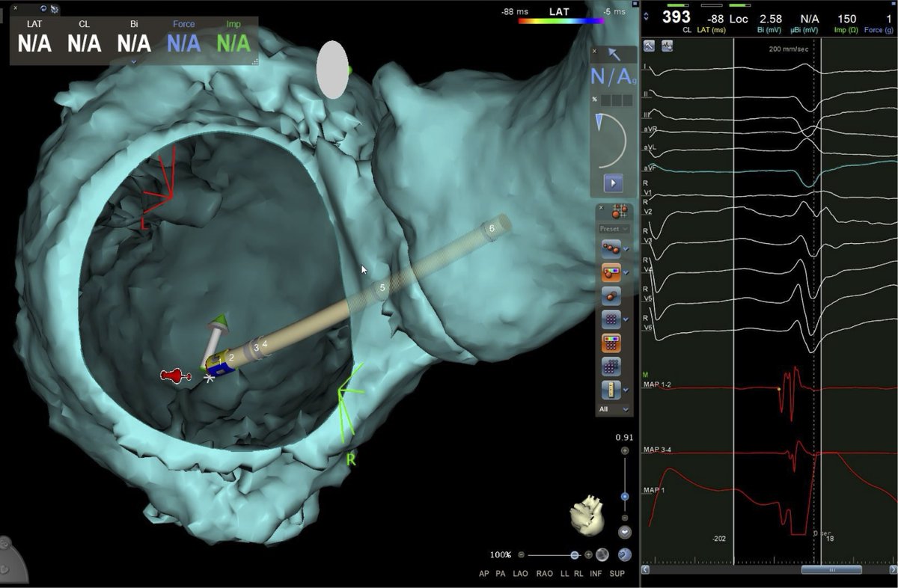Click the gray transparency sphere icon
The width and height of the screenshot is (898, 588).
(602, 554)
